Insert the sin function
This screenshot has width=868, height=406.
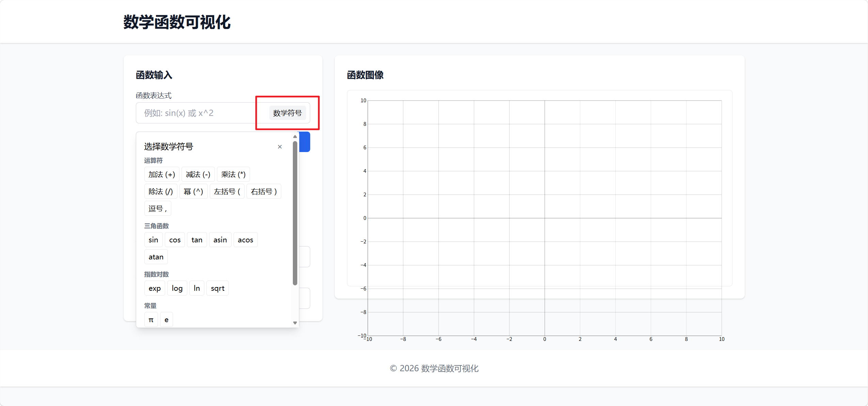click(x=153, y=240)
